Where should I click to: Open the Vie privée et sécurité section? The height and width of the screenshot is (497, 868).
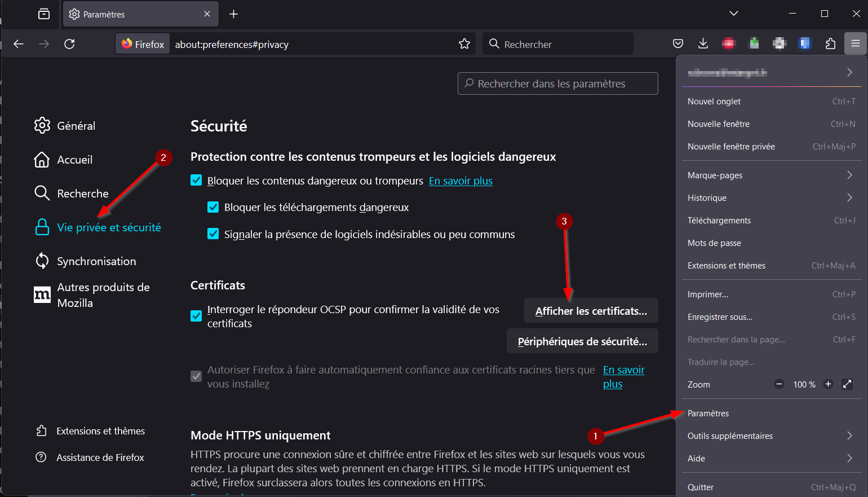click(x=109, y=227)
